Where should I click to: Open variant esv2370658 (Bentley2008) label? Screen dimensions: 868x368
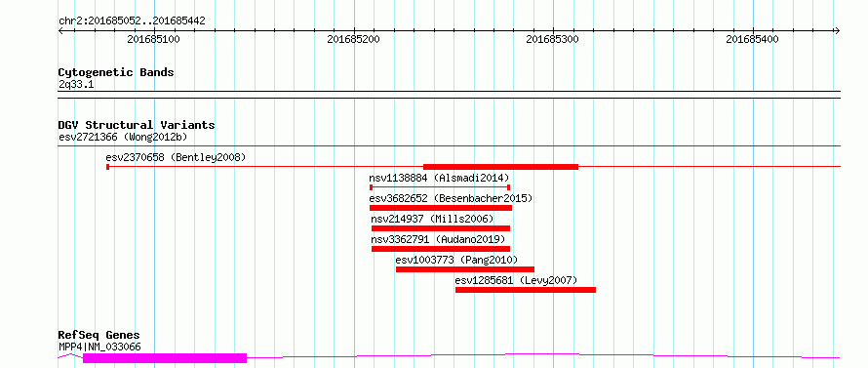[176, 157]
